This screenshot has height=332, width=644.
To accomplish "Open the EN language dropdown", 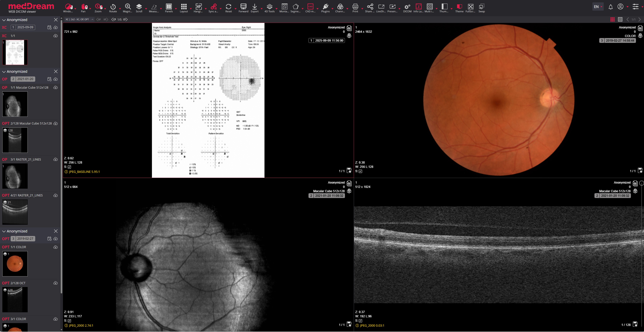I will click(598, 7).
